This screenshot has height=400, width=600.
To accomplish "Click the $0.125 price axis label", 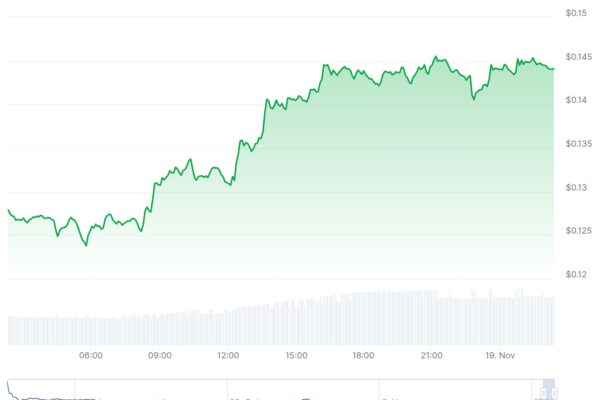I will 576,231.
